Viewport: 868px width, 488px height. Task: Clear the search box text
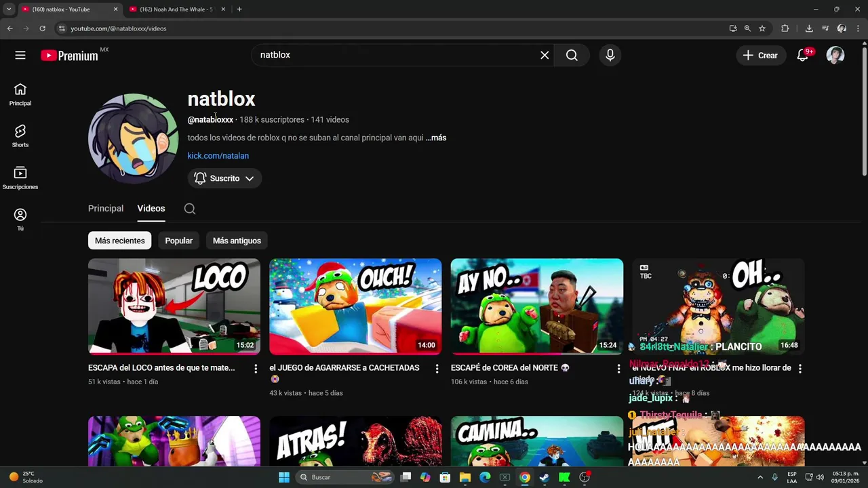coord(545,55)
